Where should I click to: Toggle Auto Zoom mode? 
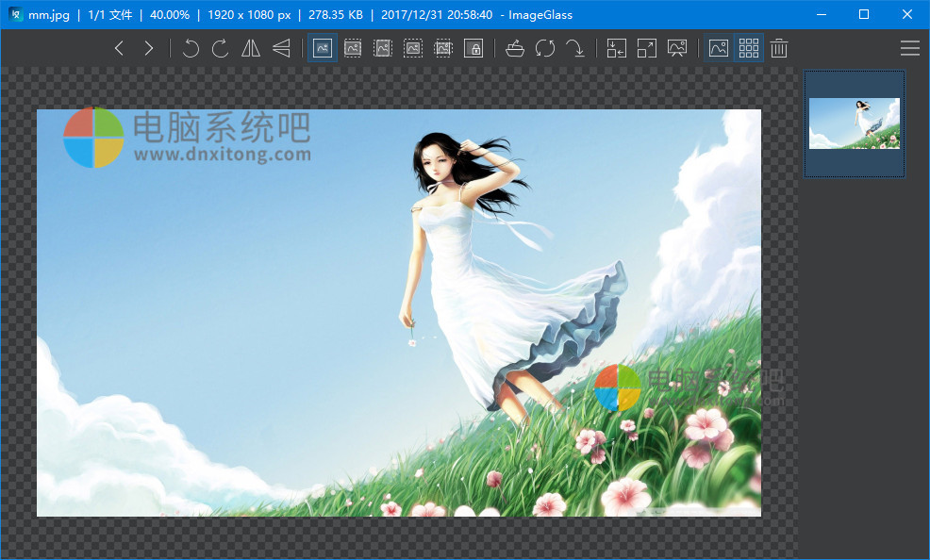tap(322, 47)
